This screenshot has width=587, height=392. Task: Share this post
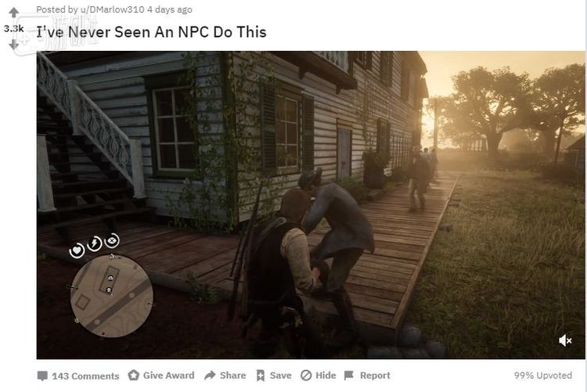pos(225,375)
